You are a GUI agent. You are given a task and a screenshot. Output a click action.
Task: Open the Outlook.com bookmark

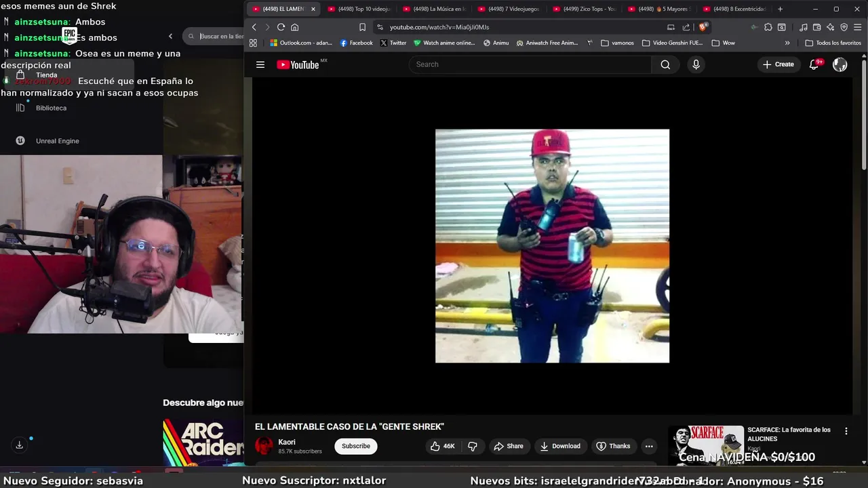click(301, 43)
